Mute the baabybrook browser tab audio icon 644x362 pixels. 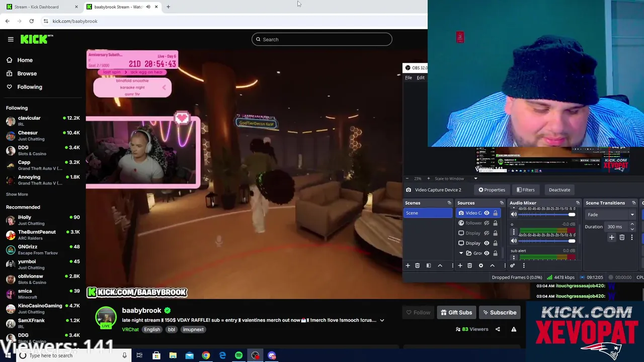click(x=148, y=7)
